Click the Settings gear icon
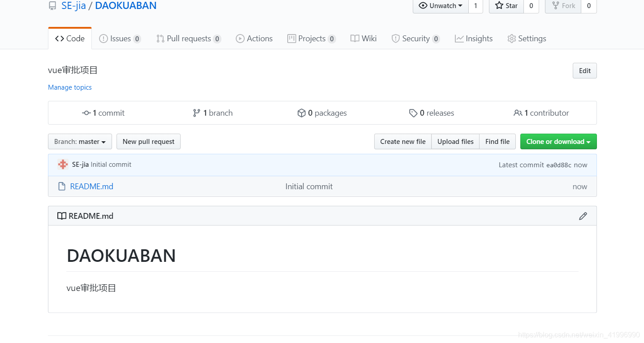Viewport: 644px width, 343px height. (x=511, y=39)
